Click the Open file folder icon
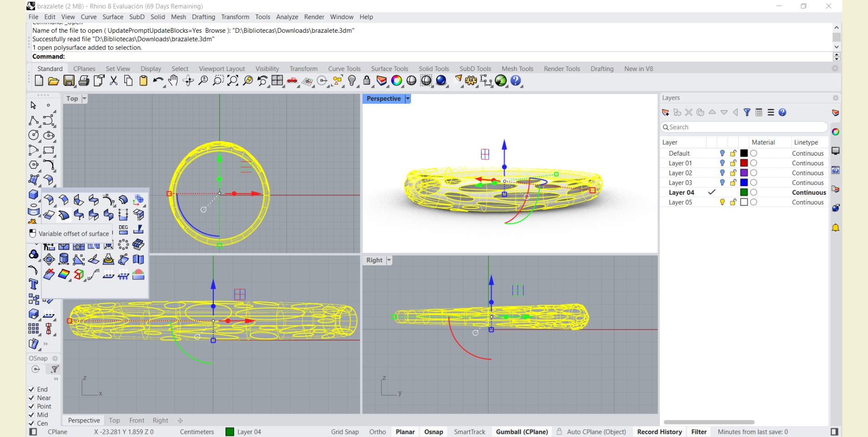 tap(54, 81)
